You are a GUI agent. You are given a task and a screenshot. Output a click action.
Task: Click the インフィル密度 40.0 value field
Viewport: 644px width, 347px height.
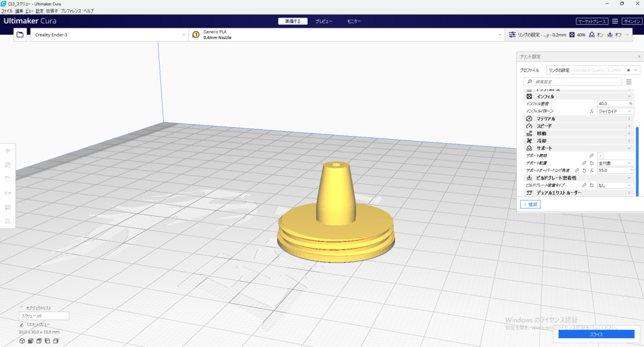(615, 104)
